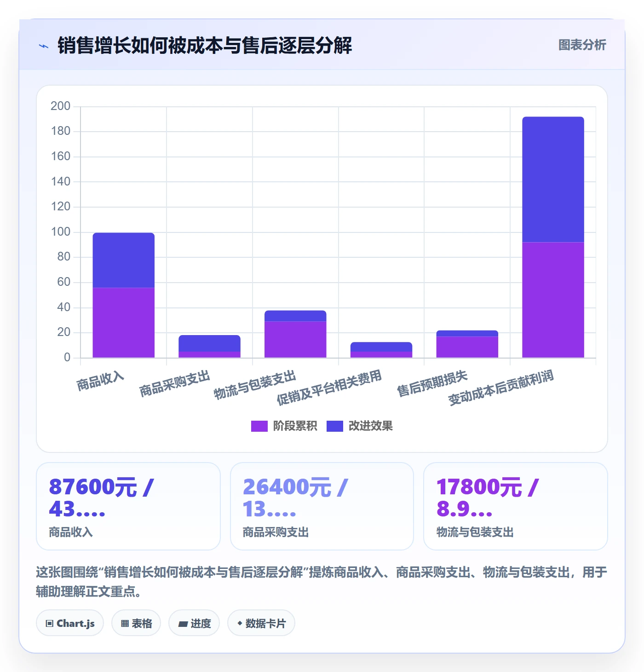Toggle the 改进效果 legend item
Image resolution: width=644 pixels, height=672 pixels.
pos(360,426)
